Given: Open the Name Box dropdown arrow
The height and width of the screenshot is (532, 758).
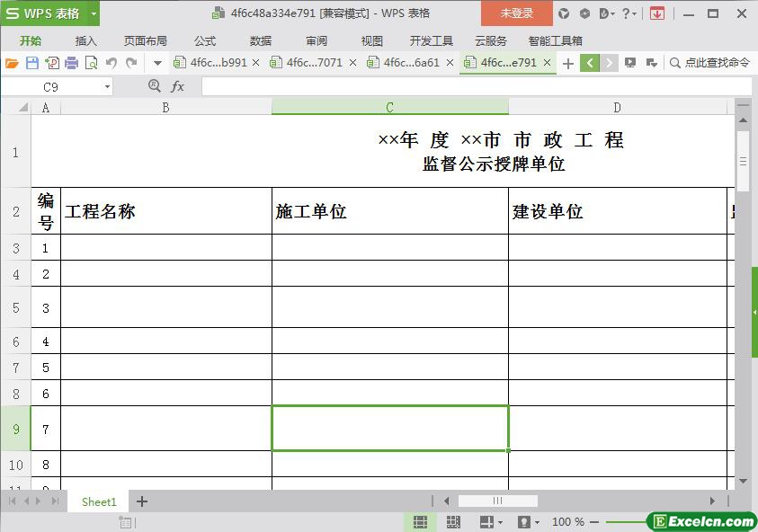Looking at the screenshot, I should (x=107, y=87).
